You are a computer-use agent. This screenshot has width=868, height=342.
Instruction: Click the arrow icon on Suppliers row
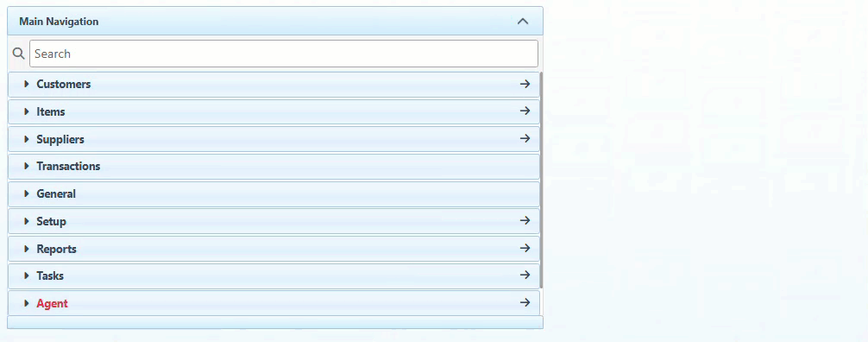525,138
